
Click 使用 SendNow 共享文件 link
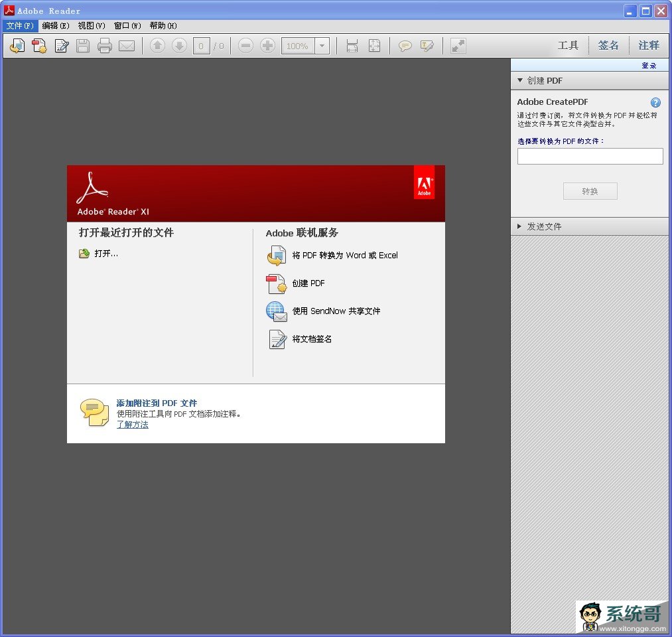(x=336, y=311)
